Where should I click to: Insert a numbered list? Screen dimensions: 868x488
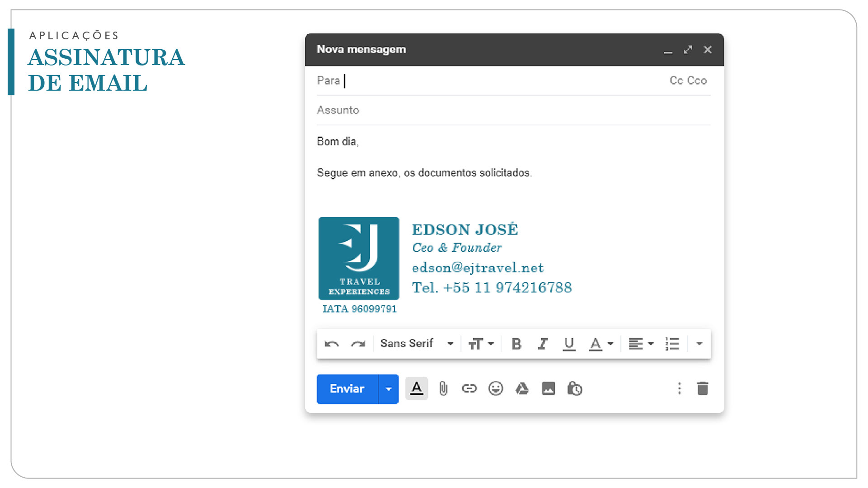(x=672, y=344)
